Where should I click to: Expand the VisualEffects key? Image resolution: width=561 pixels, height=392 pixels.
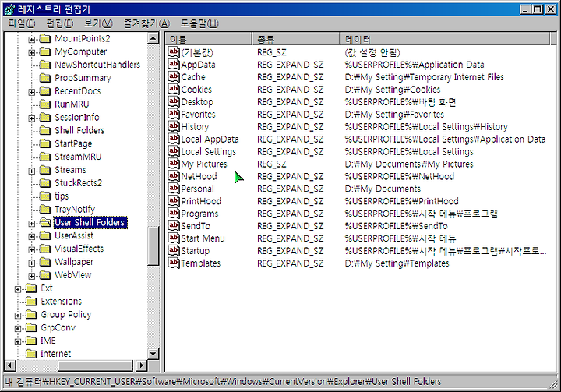[x=31, y=249]
